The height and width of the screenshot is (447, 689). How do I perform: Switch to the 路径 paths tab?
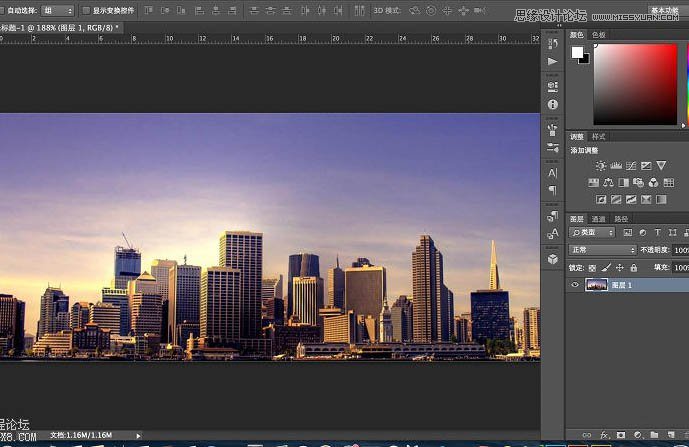point(621,219)
